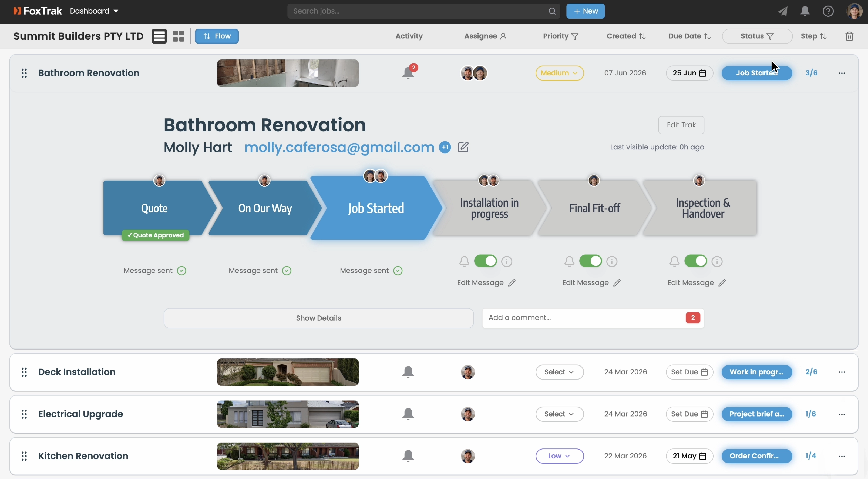
Task: Switch to list view layout icon
Action: [159, 36]
